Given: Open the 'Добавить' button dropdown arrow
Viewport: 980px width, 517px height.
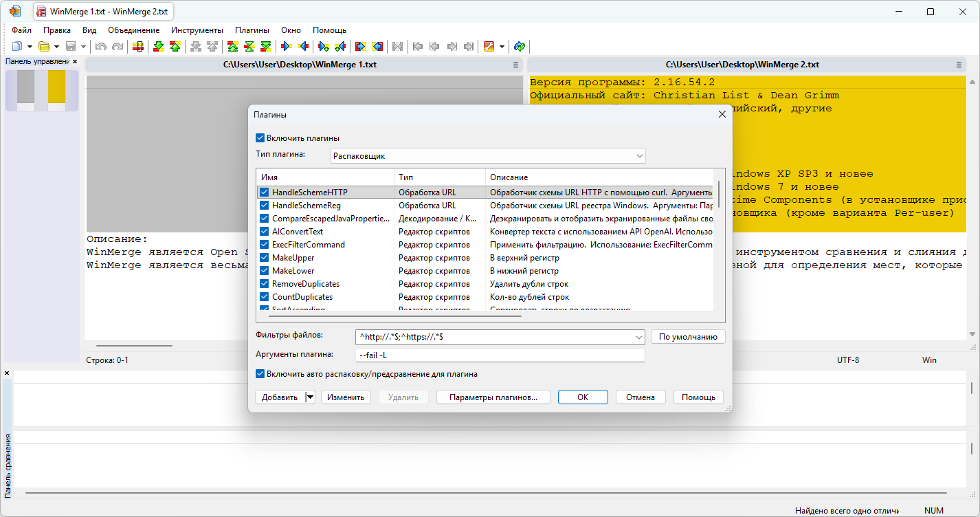Looking at the screenshot, I should 310,397.
